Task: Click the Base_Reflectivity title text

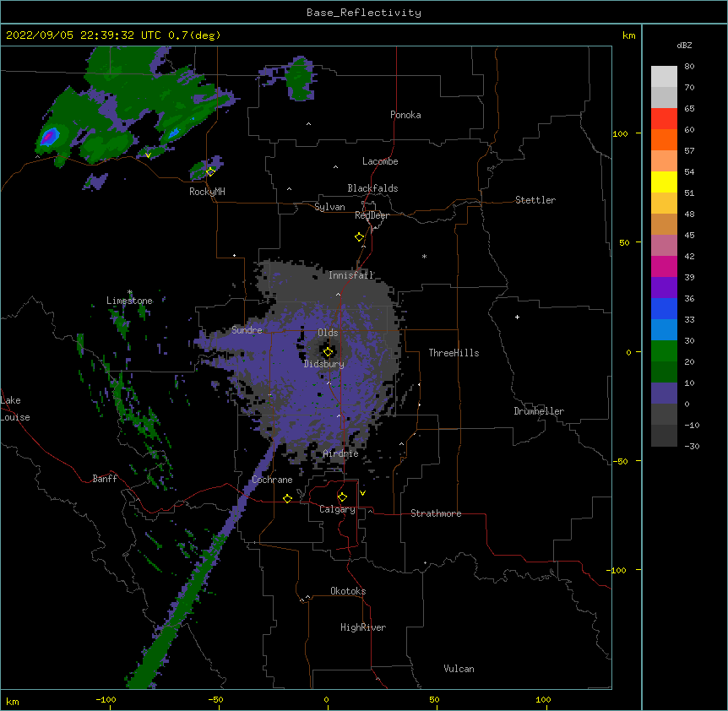Action: coord(364,13)
